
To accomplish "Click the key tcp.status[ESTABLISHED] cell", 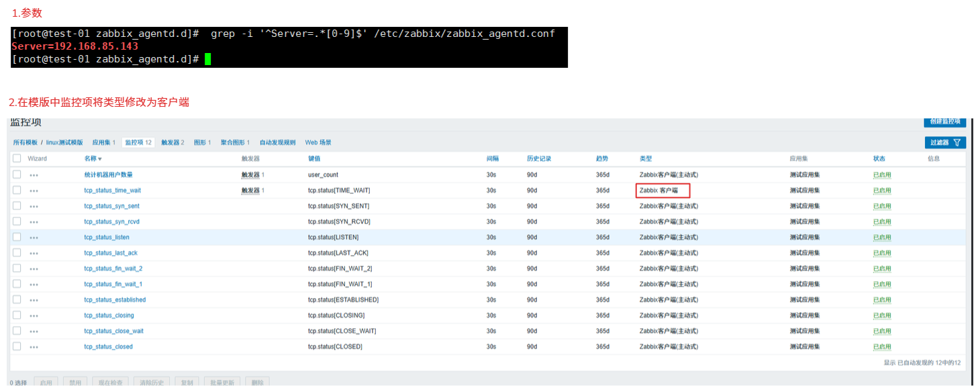I will (x=343, y=300).
